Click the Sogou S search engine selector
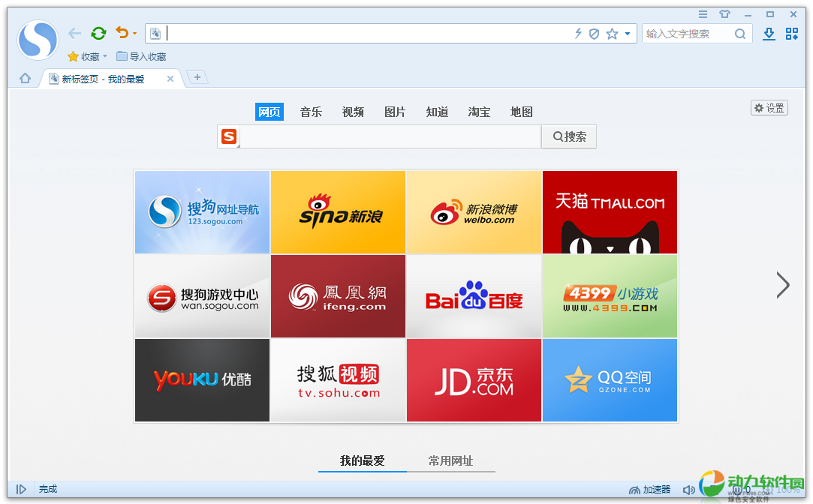The height and width of the screenshot is (504, 813). point(229,136)
